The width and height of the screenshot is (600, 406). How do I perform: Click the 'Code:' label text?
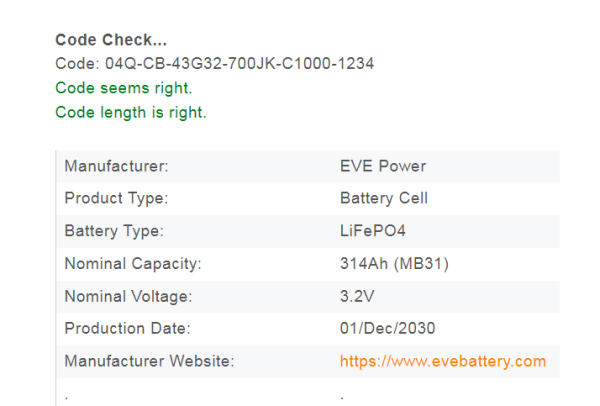point(74,64)
